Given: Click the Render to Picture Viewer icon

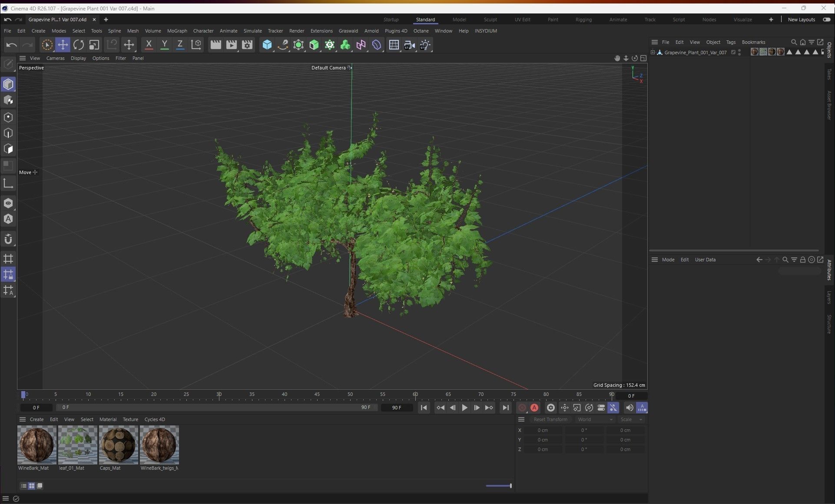Looking at the screenshot, I should tap(231, 45).
